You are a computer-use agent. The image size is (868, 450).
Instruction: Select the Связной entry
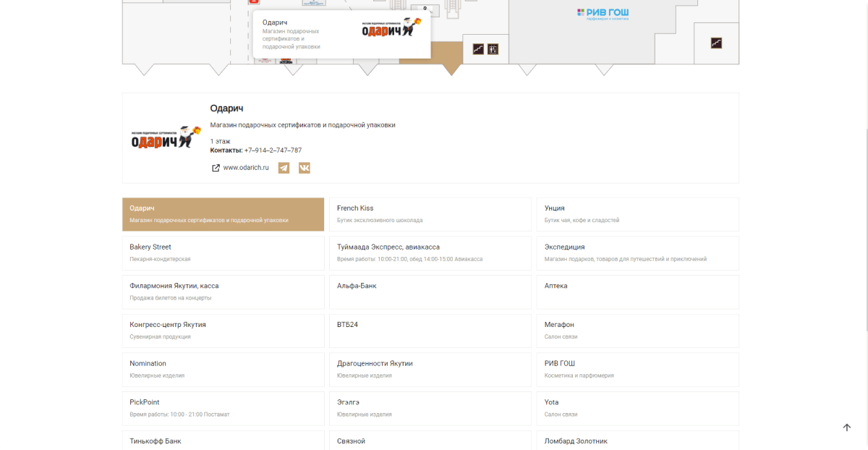coord(430,440)
